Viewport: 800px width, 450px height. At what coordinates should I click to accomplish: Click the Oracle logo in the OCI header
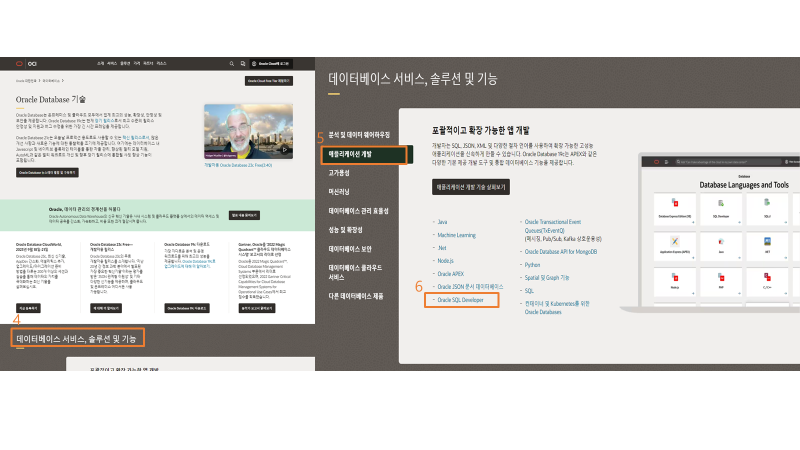pos(19,64)
